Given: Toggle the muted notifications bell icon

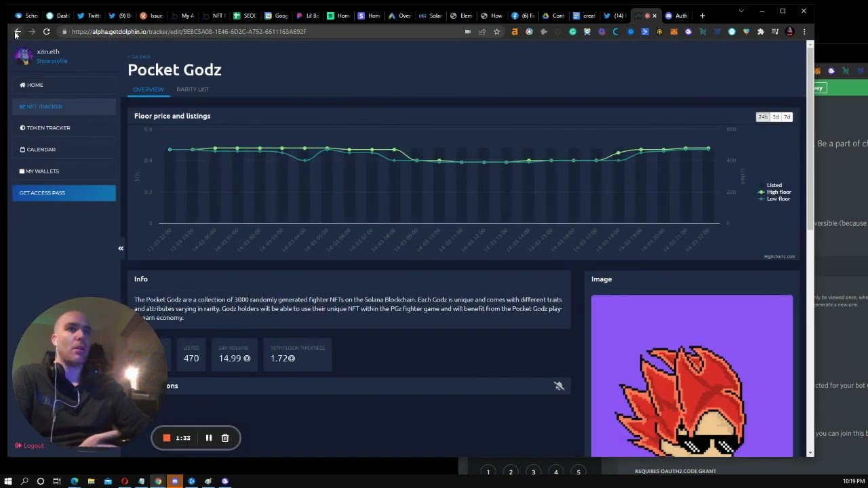Looking at the screenshot, I should [559, 386].
